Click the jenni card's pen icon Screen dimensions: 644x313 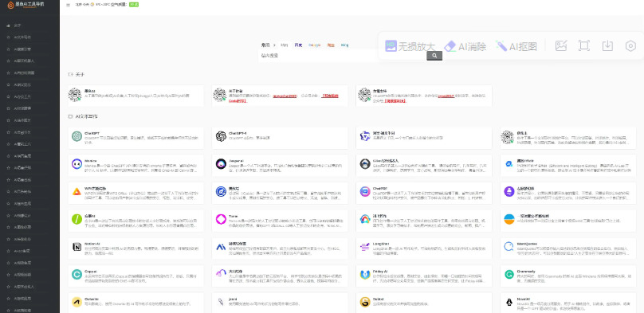[221, 302]
